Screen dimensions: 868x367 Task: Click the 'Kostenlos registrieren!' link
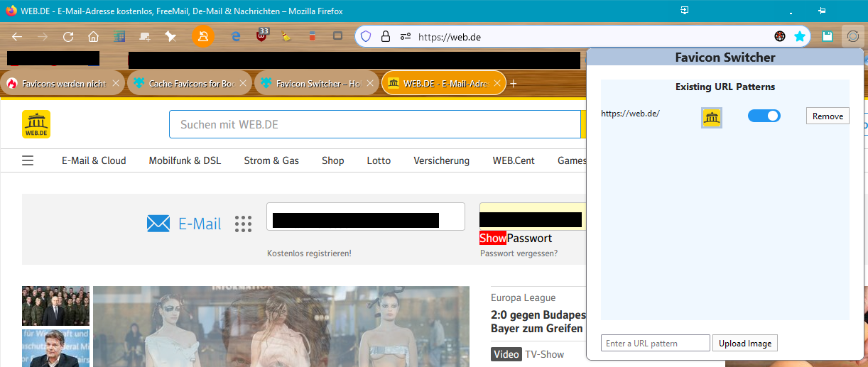309,253
